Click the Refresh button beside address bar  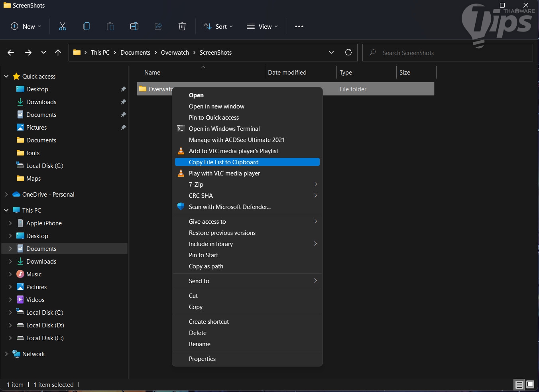(x=348, y=52)
